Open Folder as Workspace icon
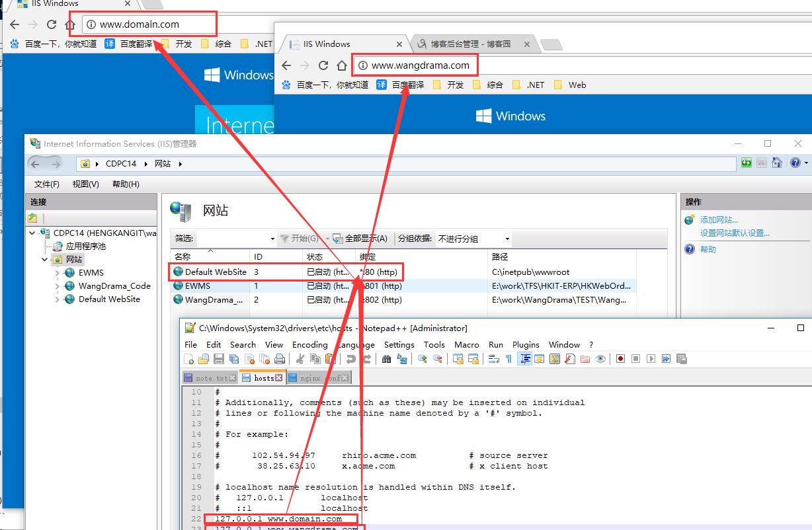 point(585,359)
